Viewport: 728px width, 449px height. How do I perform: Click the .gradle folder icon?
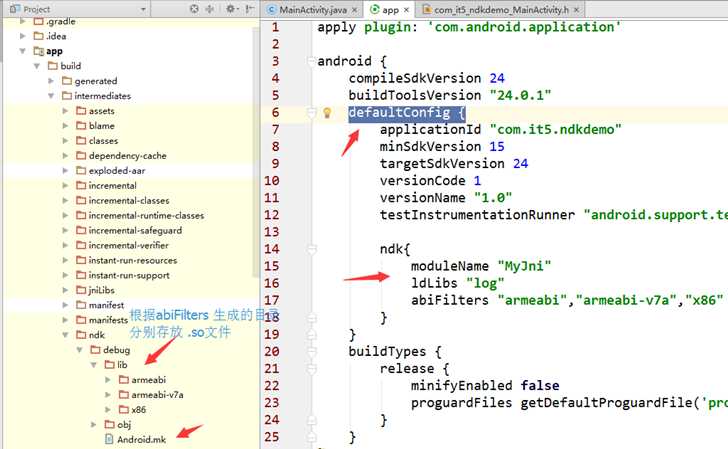click(x=39, y=21)
